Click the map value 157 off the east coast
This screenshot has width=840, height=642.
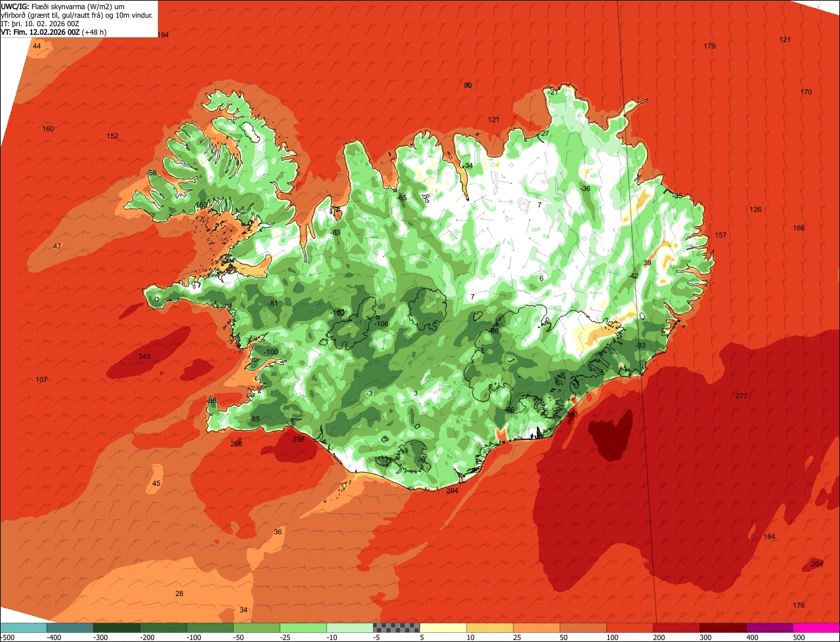[x=721, y=235]
